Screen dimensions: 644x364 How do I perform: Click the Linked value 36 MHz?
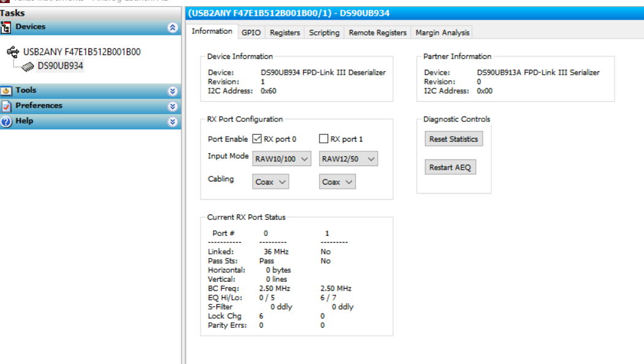(276, 252)
